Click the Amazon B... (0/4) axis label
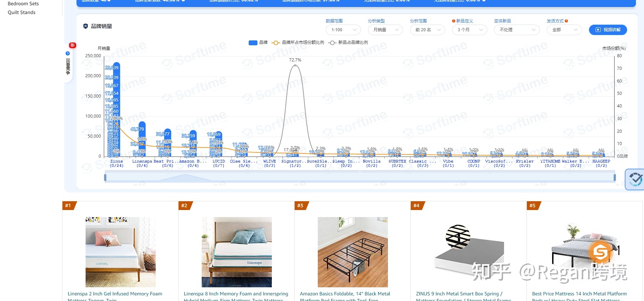Screen dimensions: 644x301 pos(193,163)
